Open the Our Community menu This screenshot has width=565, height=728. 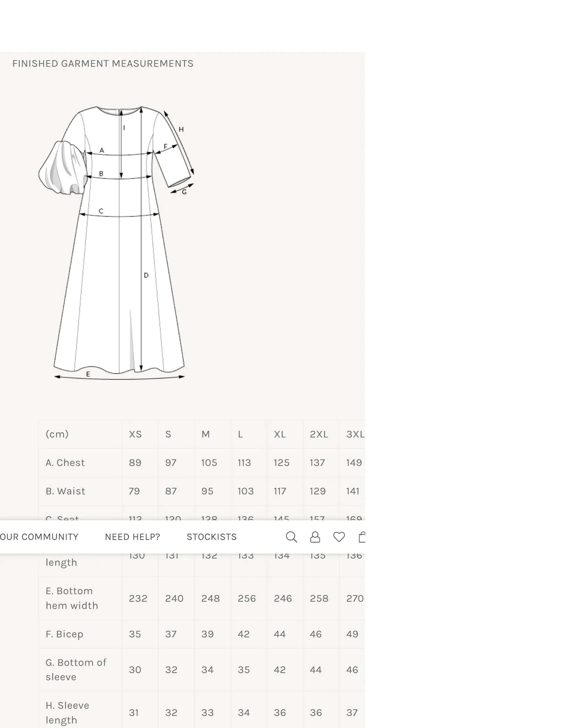click(x=39, y=537)
